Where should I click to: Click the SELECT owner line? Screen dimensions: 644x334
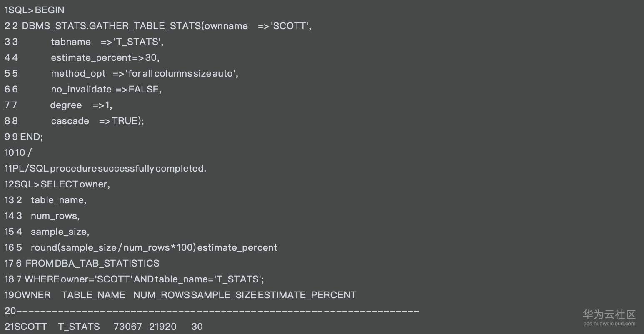pos(75,184)
